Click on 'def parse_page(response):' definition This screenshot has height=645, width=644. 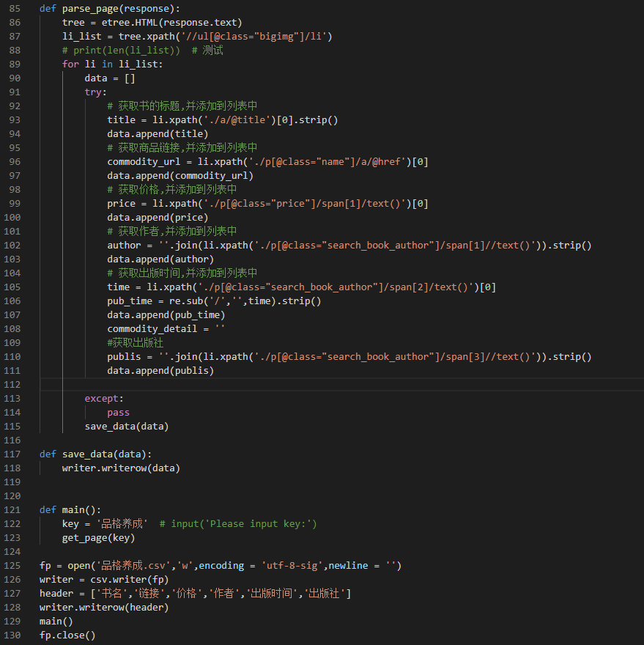pos(109,9)
